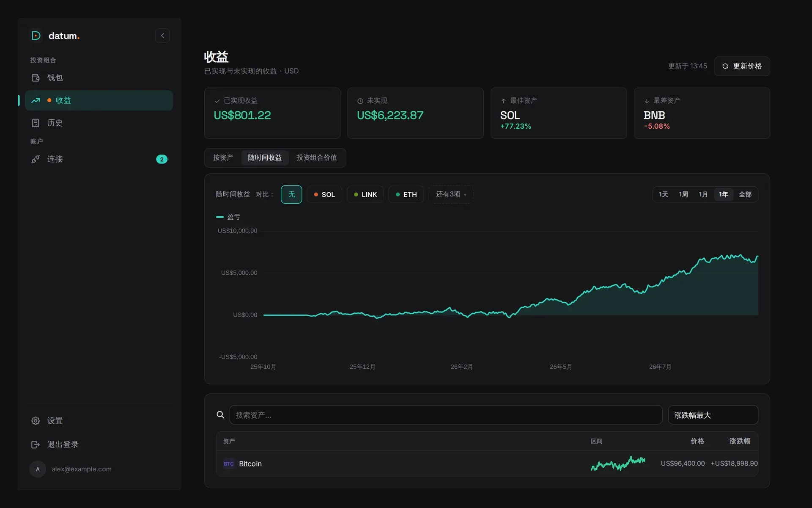
Task: Expand the 还有3项 dropdown
Action: point(451,194)
